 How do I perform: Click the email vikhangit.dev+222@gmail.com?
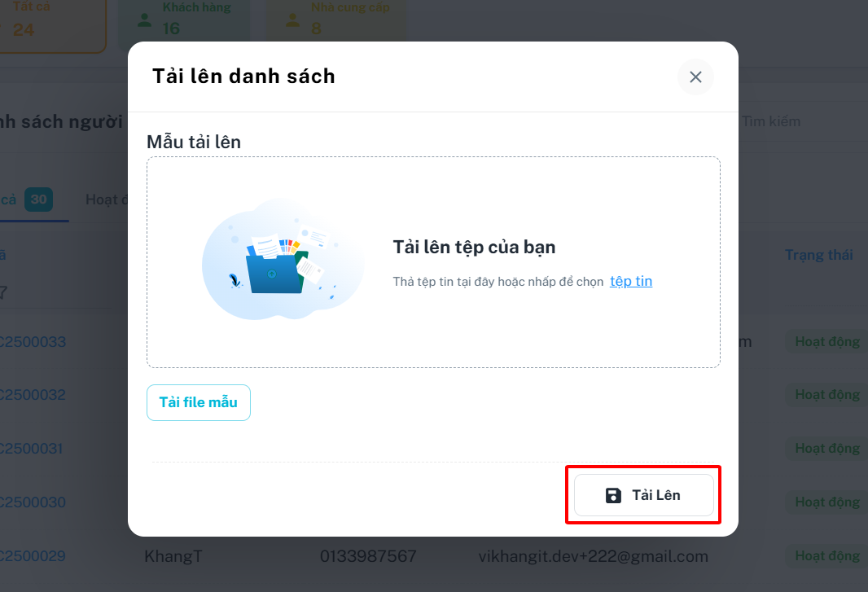click(593, 556)
